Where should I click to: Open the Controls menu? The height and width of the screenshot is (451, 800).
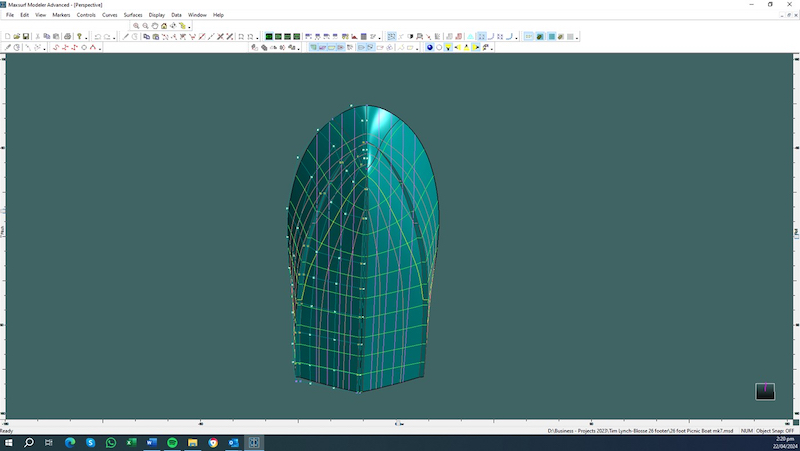[86, 15]
